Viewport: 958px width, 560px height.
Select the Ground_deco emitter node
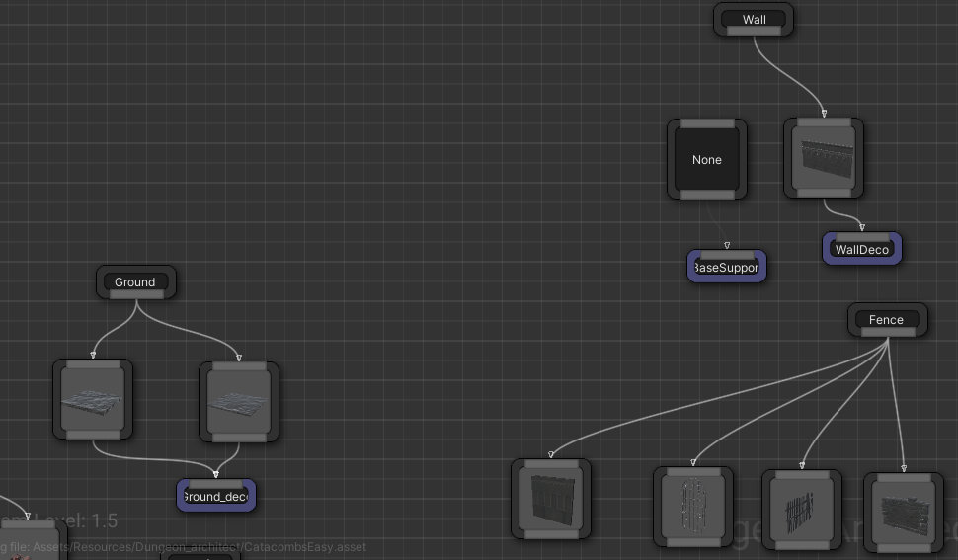click(x=216, y=498)
